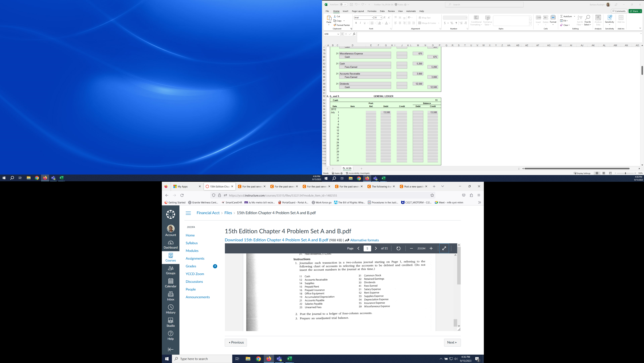
Task: Open the font name dropdown
Action: (372, 18)
